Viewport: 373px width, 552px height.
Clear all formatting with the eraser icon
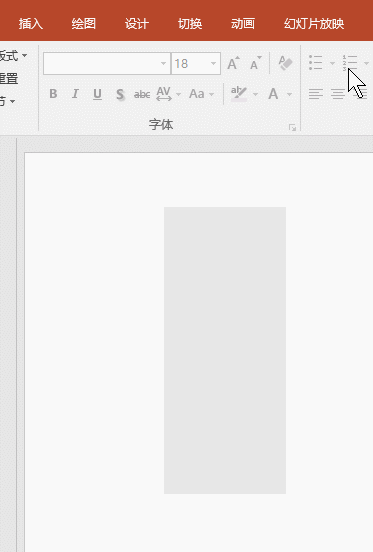[285, 63]
